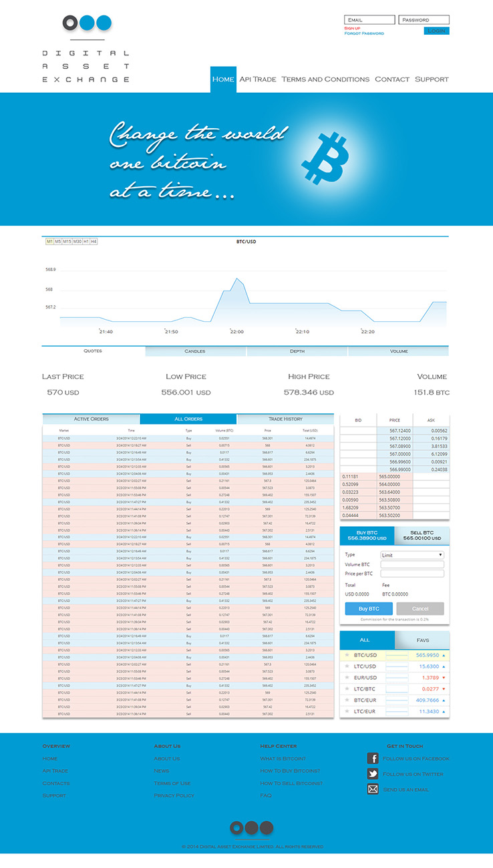Click the Twitter icon in footer
This screenshot has height=868, width=493.
[x=373, y=774]
